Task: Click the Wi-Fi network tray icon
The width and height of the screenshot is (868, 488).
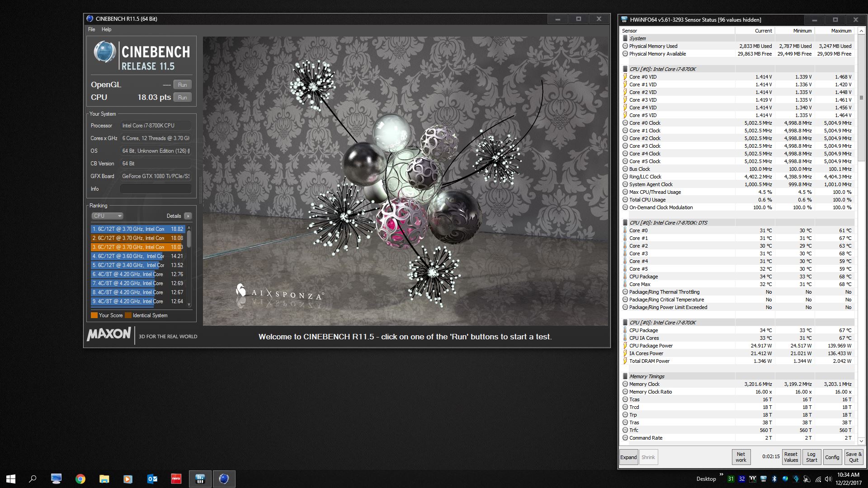Action: (x=817, y=479)
